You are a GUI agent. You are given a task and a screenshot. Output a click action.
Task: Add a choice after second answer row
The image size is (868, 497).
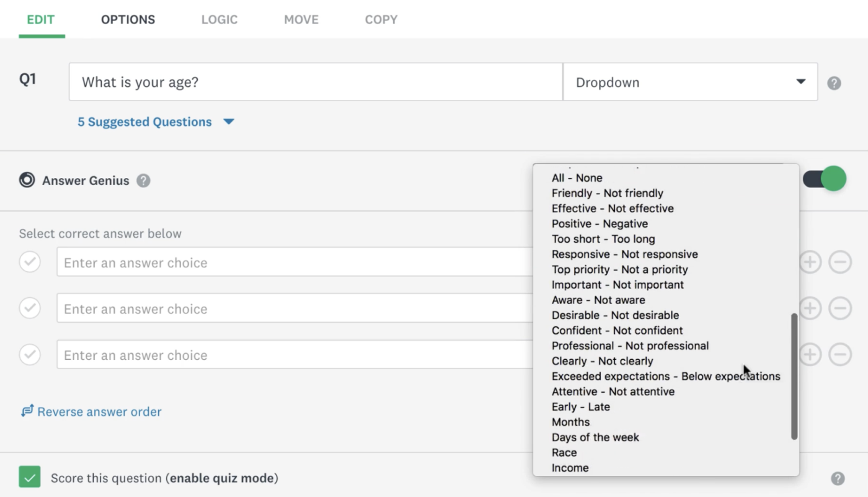click(x=810, y=308)
